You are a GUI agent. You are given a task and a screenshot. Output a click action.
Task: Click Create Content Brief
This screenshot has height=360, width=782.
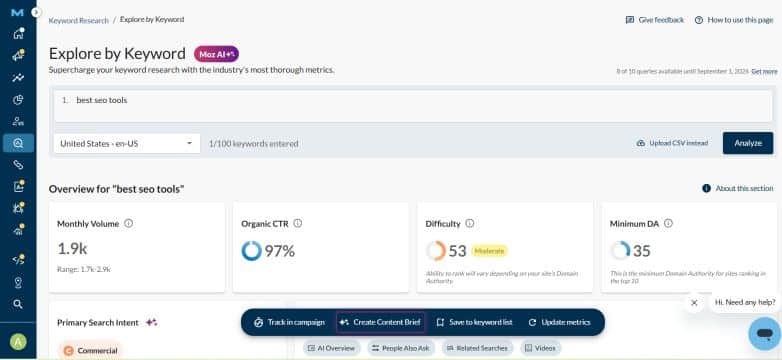click(x=381, y=322)
